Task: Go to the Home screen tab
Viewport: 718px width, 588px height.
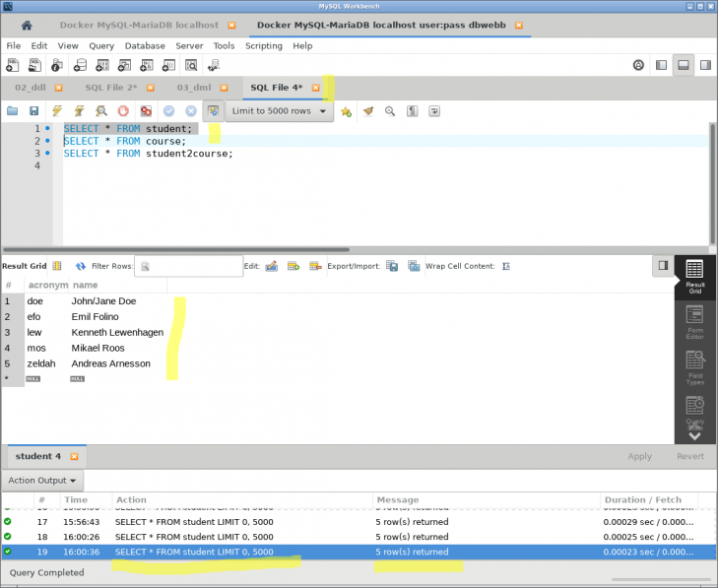Action: pos(27,26)
